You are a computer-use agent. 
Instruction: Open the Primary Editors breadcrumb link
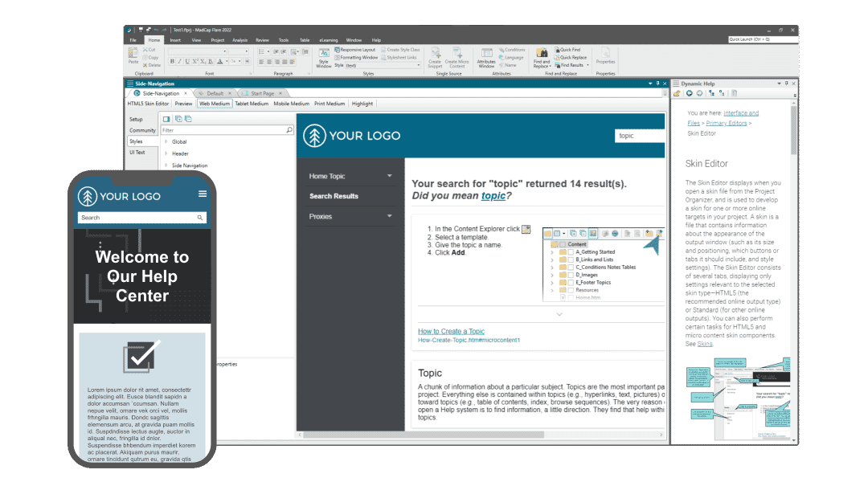[727, 123]
